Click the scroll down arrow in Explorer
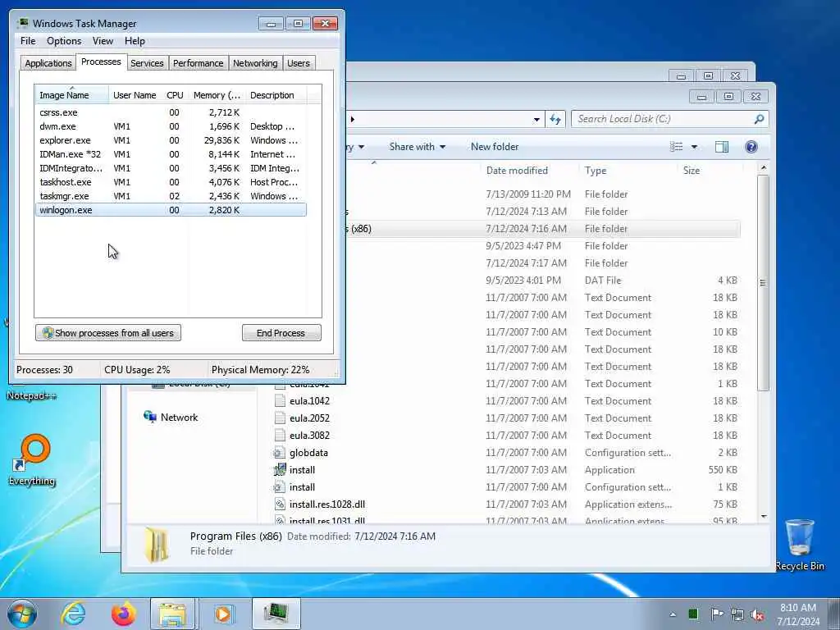 tap(764, 517)
